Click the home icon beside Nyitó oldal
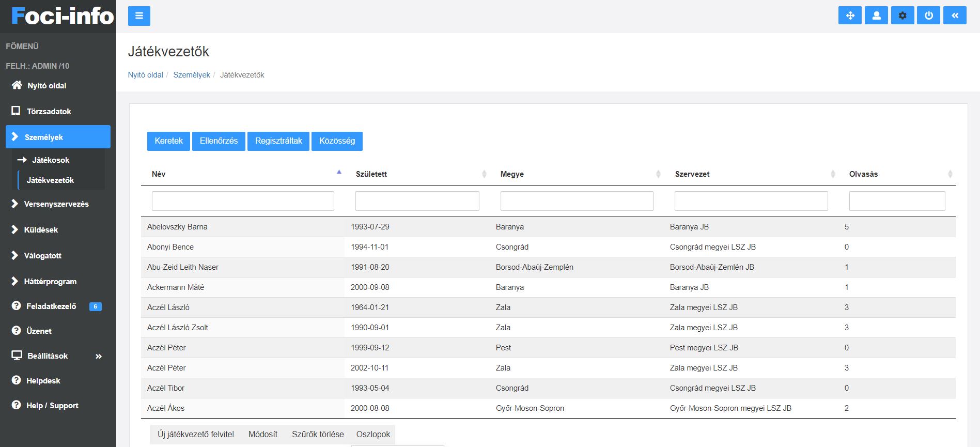 click(17, 85)
